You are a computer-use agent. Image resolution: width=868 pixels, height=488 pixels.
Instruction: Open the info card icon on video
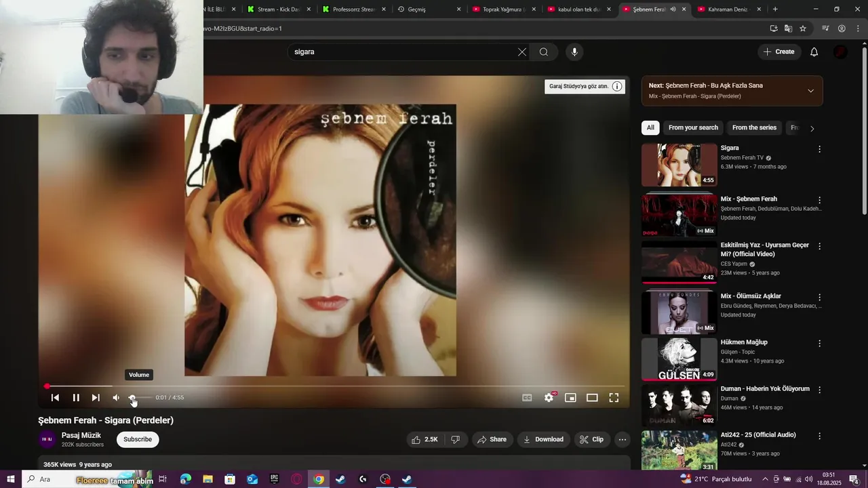617,86
